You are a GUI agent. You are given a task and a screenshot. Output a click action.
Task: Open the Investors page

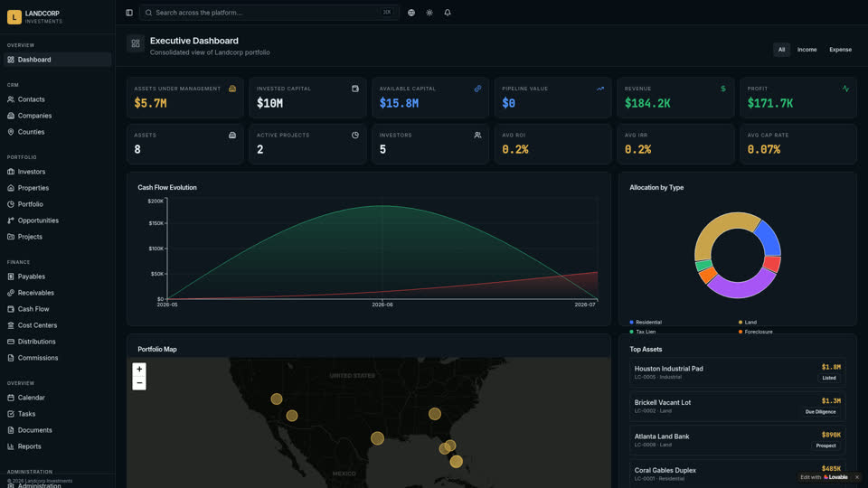(x=58, y=172)
